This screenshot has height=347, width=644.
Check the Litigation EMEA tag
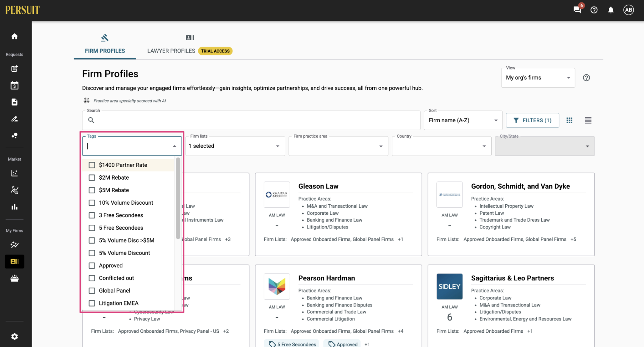[x=92, y=303]
